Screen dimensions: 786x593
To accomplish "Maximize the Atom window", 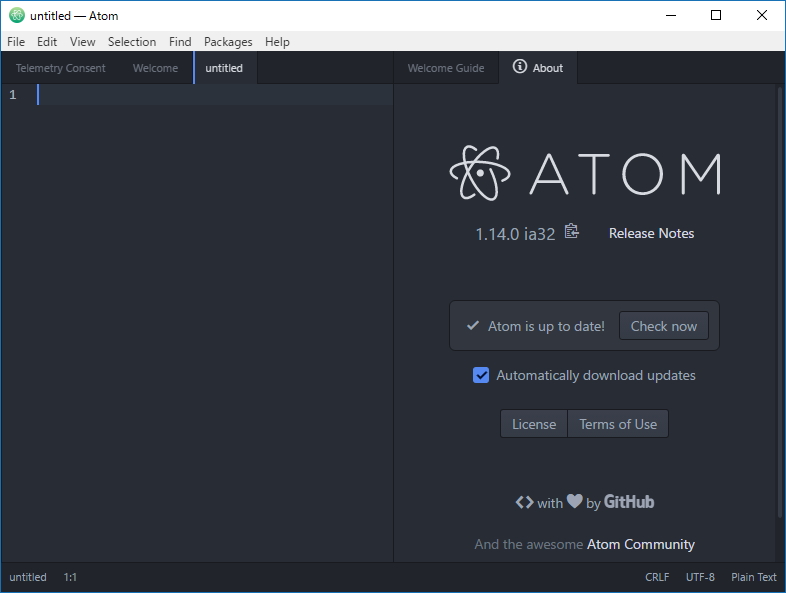I will [716, 15].
